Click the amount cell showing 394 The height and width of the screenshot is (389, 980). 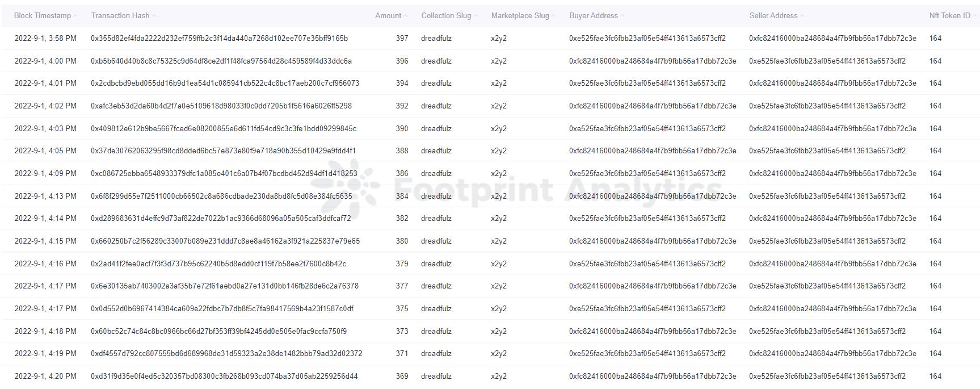402,83
